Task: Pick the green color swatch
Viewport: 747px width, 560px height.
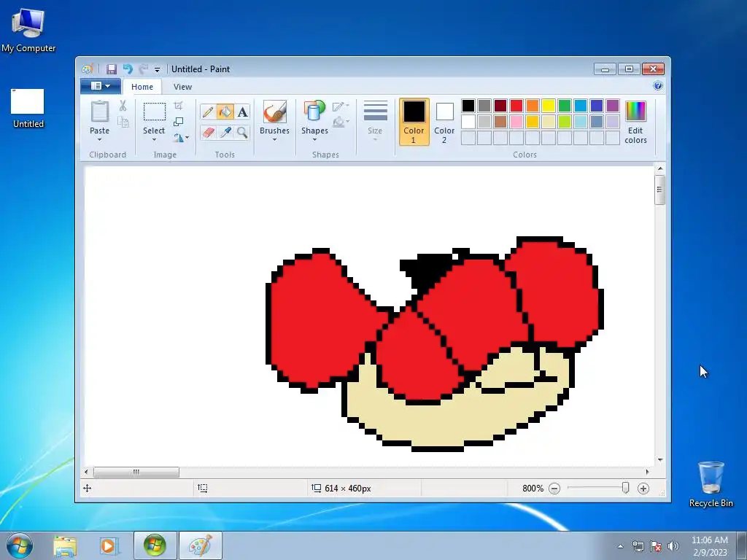Action: (x=565, y=106)
